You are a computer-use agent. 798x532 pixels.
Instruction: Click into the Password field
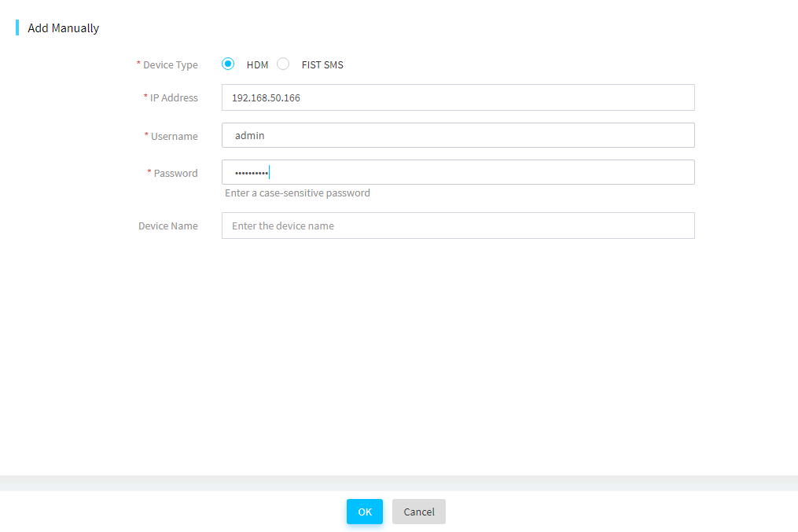click(x=458, y=172)
